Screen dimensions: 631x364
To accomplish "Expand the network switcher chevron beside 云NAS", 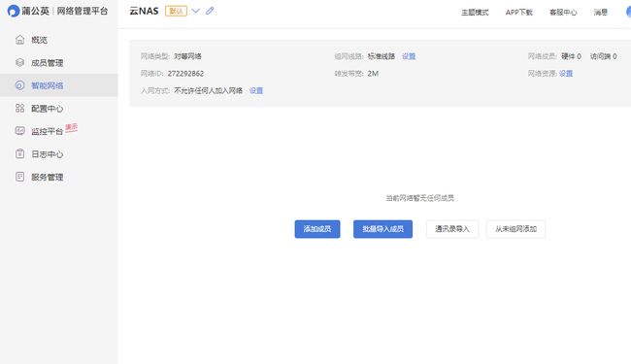I will (195, 11).
